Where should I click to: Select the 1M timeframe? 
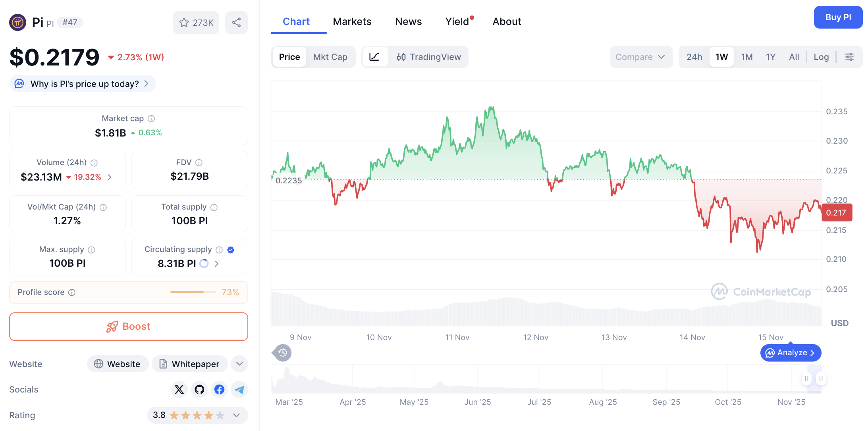746,57
